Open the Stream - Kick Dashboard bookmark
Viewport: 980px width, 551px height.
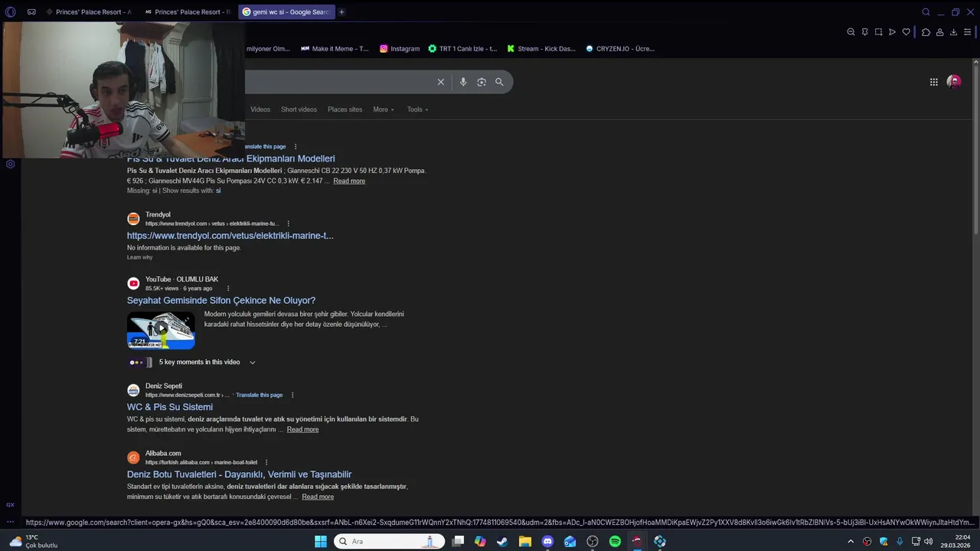[541, 48]
